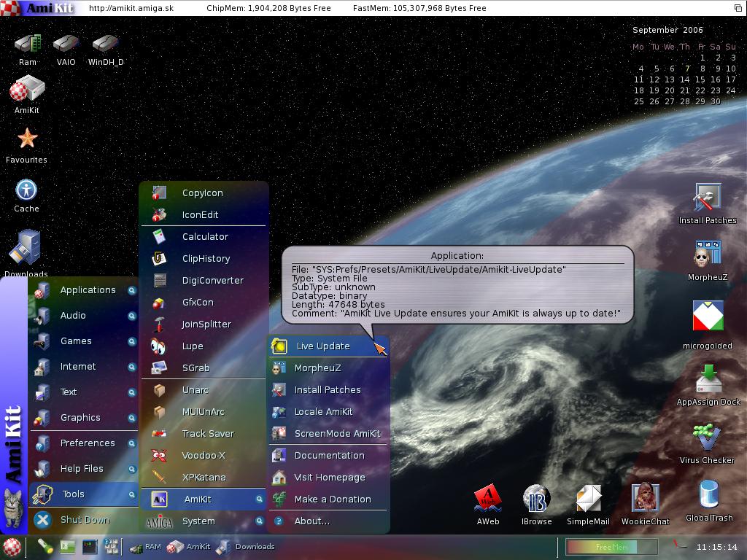Launch the MorpheuZ desktop icon
Viewport: 747px width, 560px height.
coord(708,254)
